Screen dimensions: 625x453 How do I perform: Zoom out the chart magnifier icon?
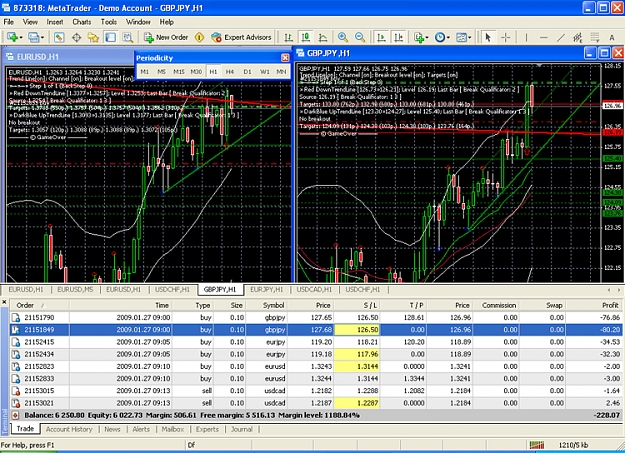(360, 37)
